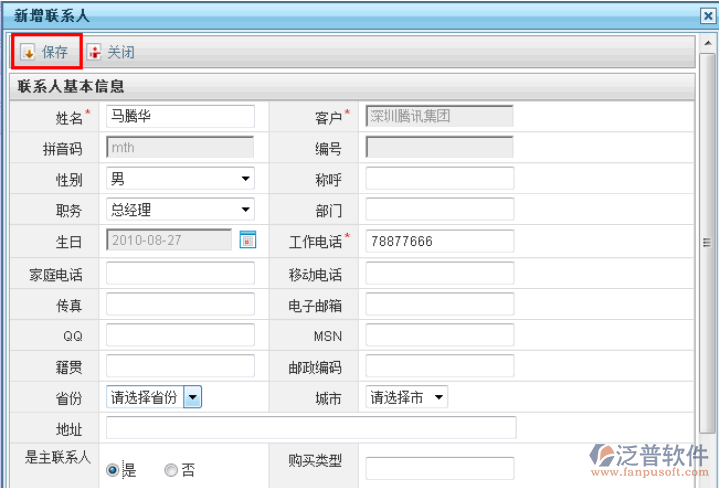This screenshot has width=719, height=488.
Task: Click the 姓名 name input field
Action: tap(180, 117)
